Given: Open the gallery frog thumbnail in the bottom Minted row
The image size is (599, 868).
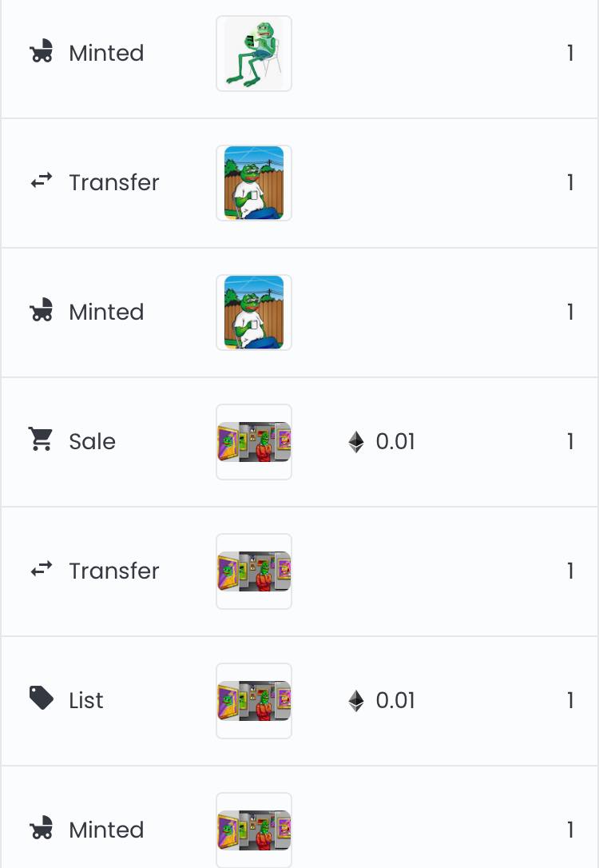Looking at the screenshot, I should click(254, 830).
